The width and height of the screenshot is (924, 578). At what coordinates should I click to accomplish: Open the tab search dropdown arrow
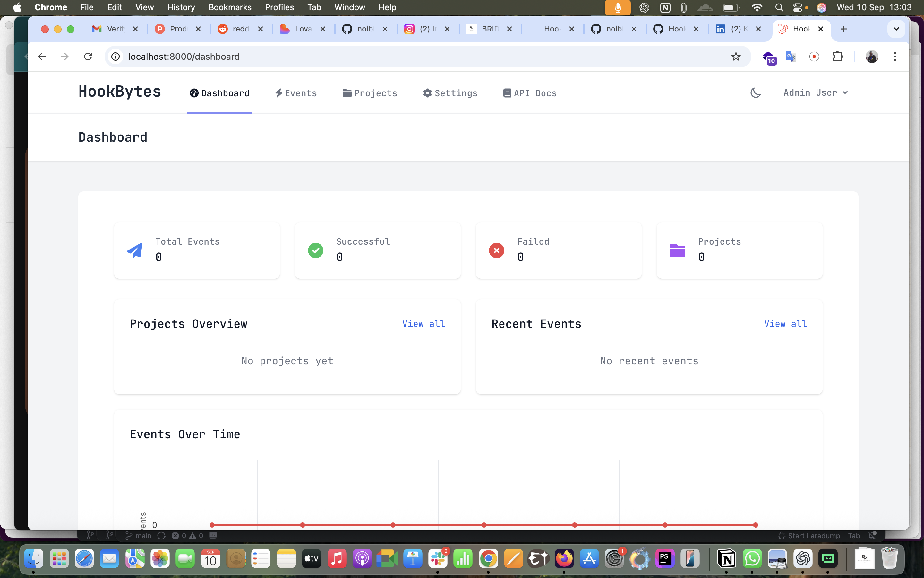click(x=896, y=29)
